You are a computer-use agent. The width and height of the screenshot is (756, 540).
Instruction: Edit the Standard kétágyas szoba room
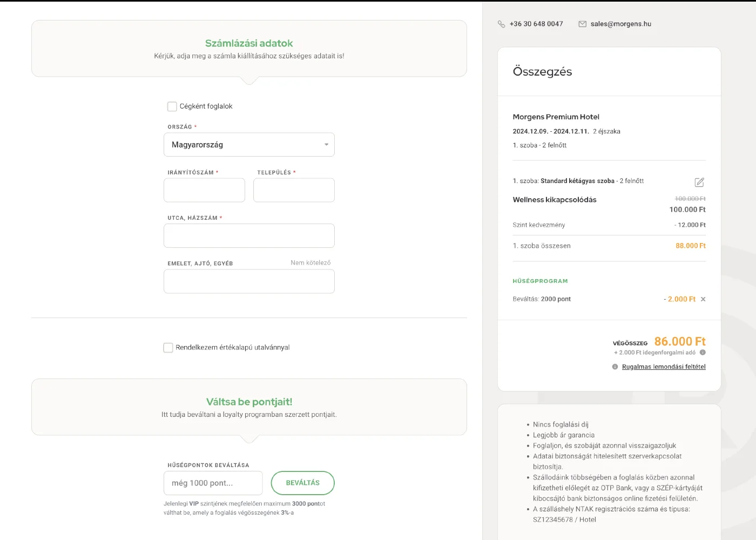[699, 183]
